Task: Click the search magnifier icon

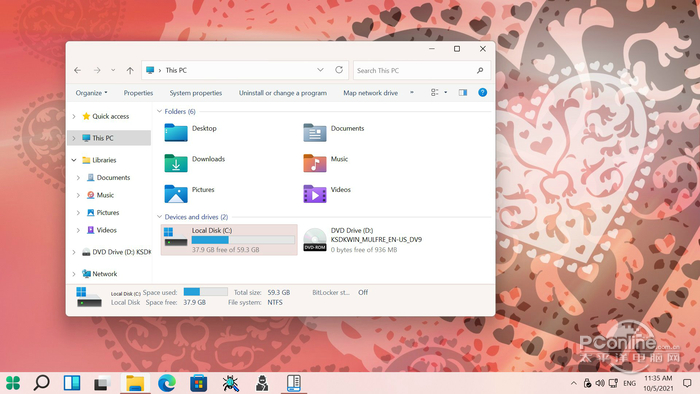Action: point(480,71)
